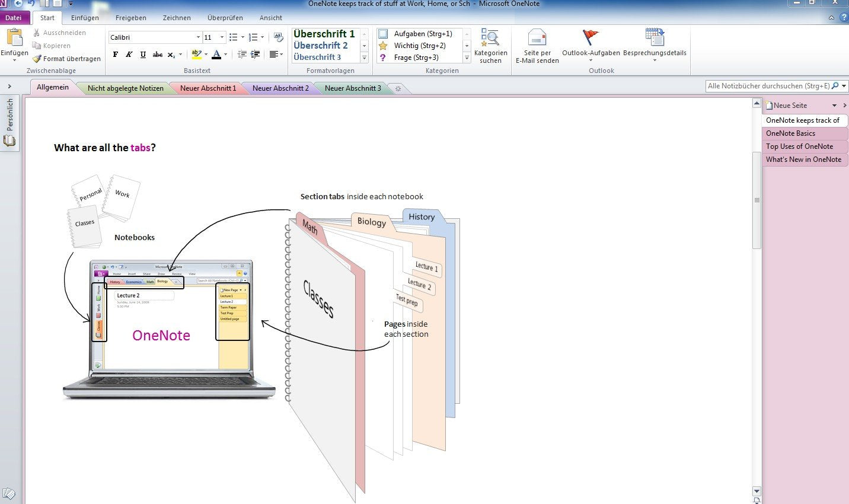Tag the note as Frage (Strg+3)
Viewport: 849px width, 504px height.
(408, 58)
